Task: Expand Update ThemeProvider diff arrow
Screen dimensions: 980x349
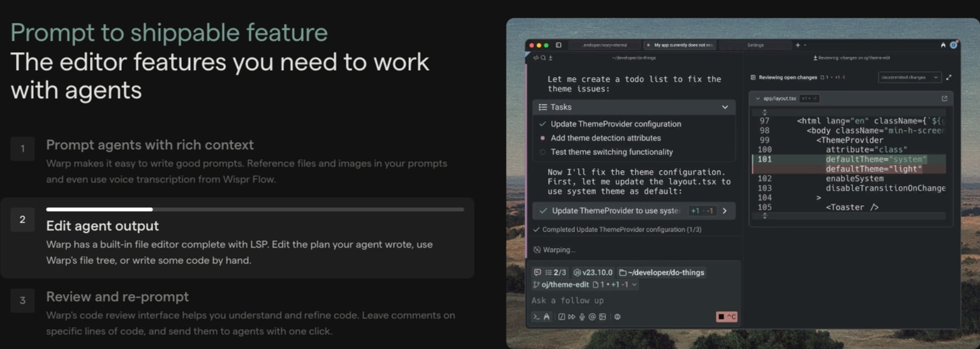Action: coord(725,211)
